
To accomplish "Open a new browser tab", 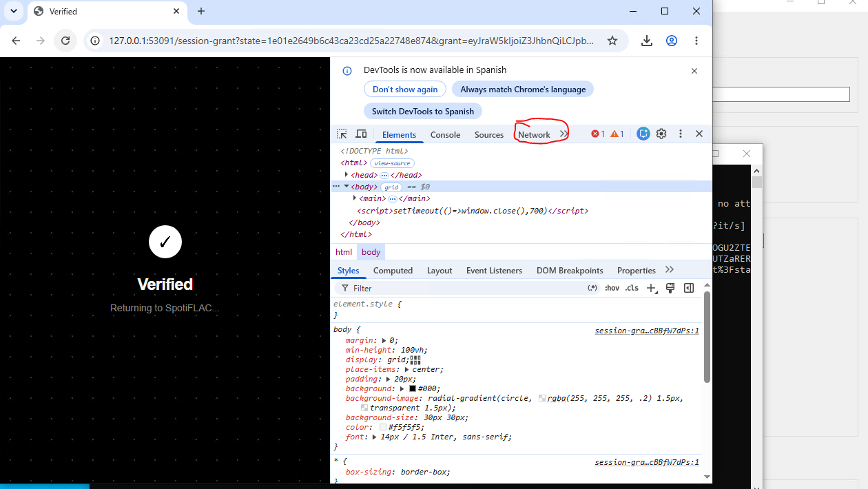I will [201, 11].
